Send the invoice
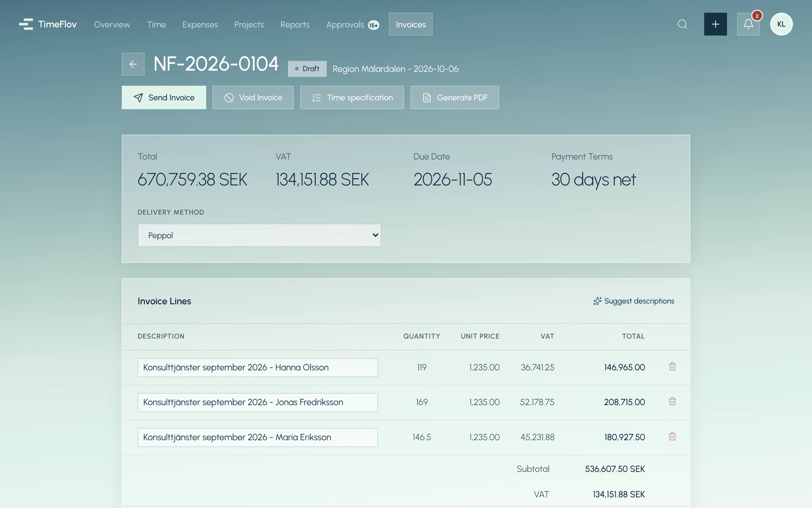This screenshot has width=812, height=508. pos(164,97)
